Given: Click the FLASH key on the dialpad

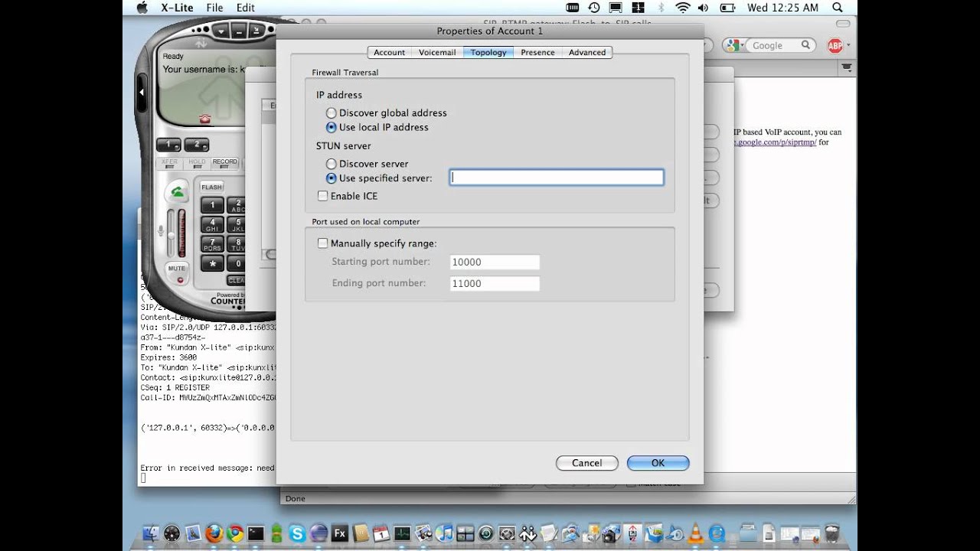Looking at the screenshot, I should pyautogui.click(x=212, y=187).
